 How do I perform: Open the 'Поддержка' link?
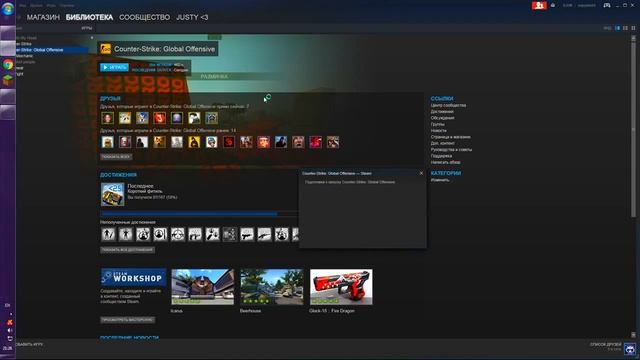tap(441, 156)
